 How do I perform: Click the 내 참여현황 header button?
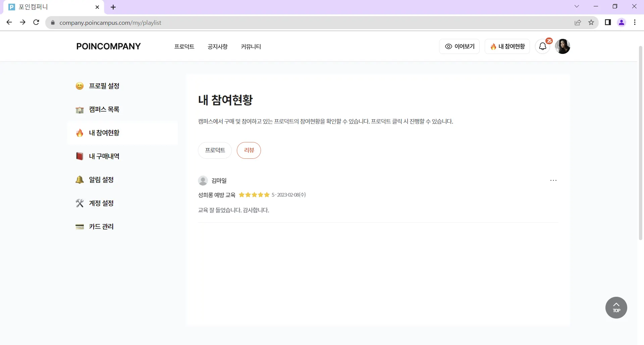click(x=507, y=46)
